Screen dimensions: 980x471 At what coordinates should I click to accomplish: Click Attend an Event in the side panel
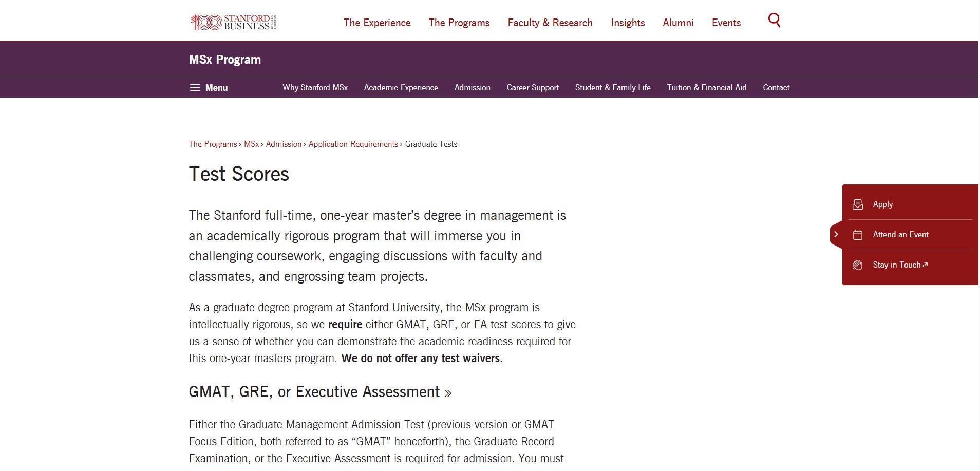[x=900, y=235]
